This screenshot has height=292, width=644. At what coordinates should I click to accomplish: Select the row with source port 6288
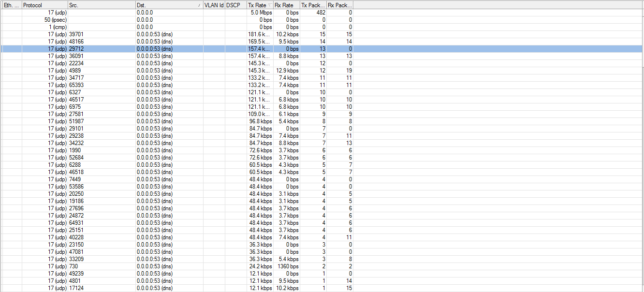point(322,165)
